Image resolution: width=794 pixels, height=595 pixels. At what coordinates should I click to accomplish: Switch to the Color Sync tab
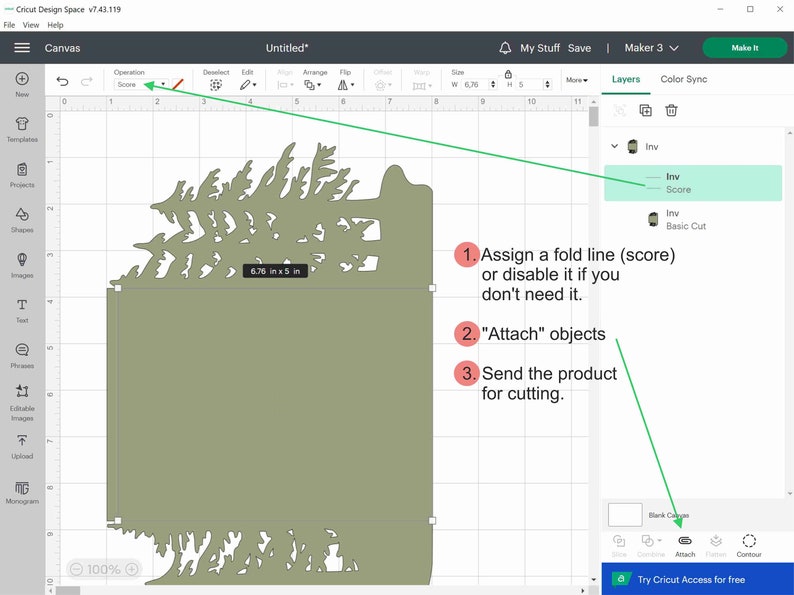click(684, 79)
